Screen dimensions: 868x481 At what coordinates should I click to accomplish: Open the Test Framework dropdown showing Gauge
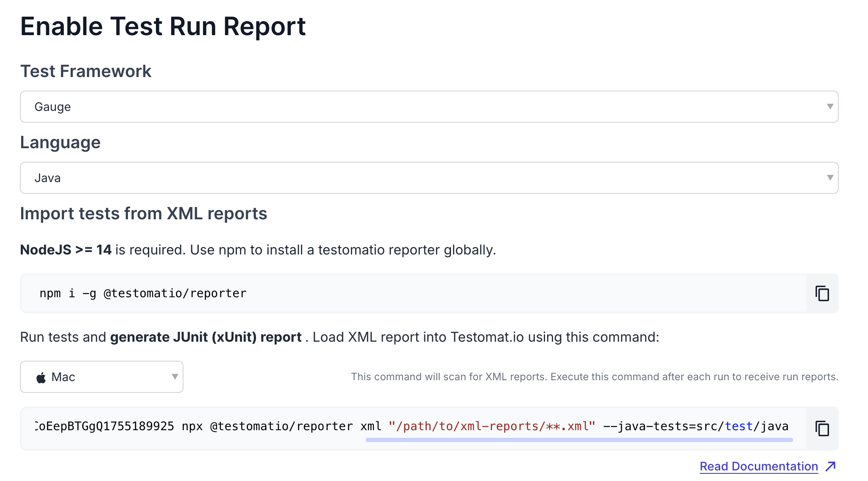tap(429, 107)
